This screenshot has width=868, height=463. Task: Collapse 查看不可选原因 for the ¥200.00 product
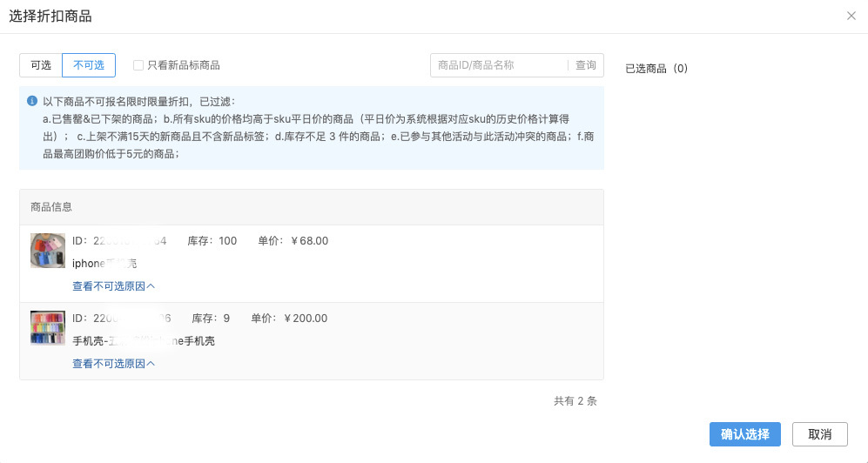(113, 364)
